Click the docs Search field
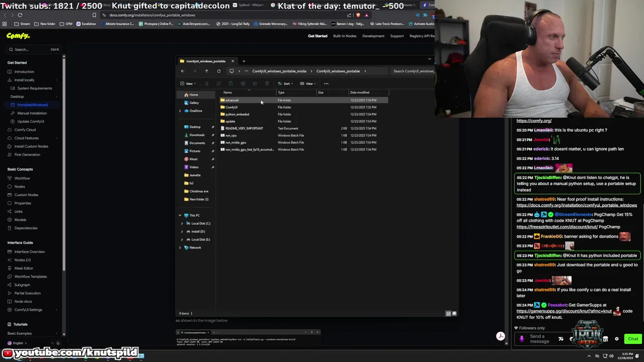 [34, 49]
